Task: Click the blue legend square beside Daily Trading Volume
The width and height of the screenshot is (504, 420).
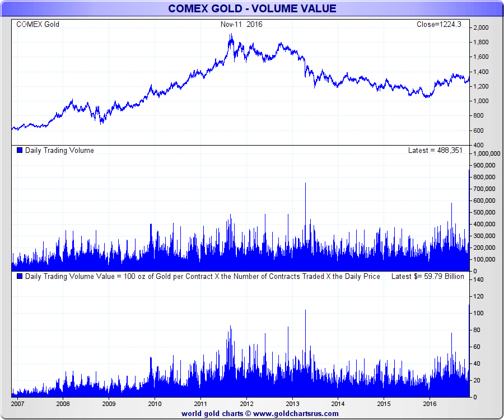Action: (20, 150)
